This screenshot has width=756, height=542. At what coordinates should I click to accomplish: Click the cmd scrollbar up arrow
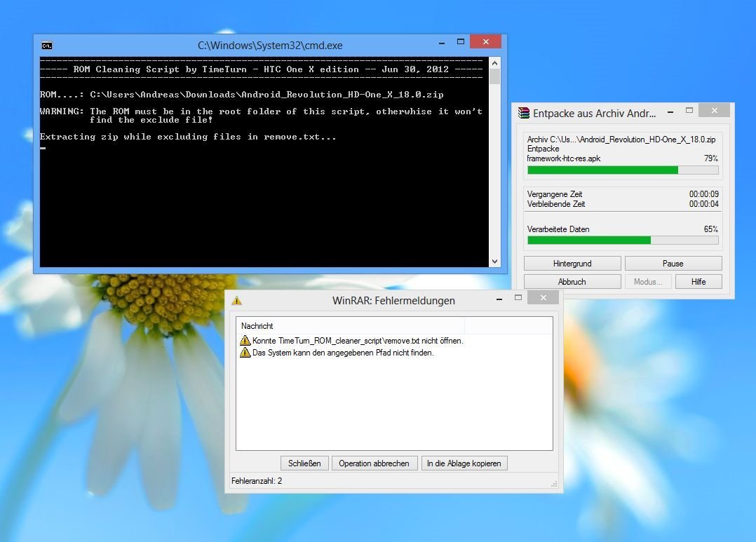pos(494,63)
